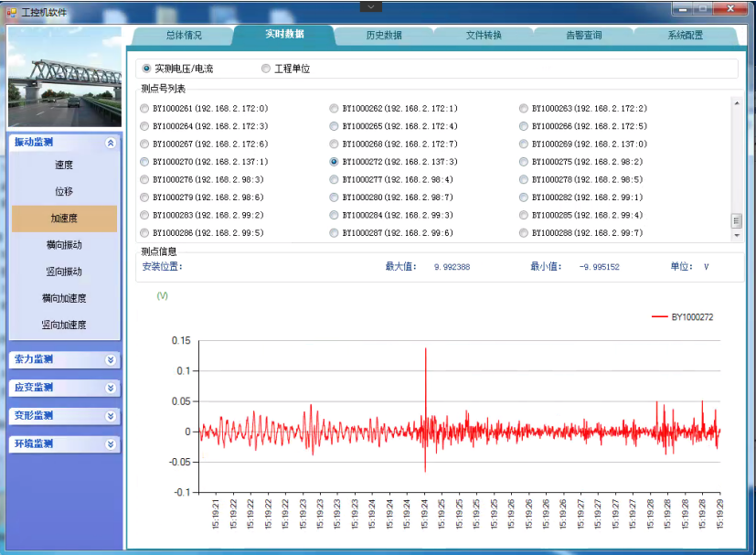Click the point list scrollbar up arrow

737,102
